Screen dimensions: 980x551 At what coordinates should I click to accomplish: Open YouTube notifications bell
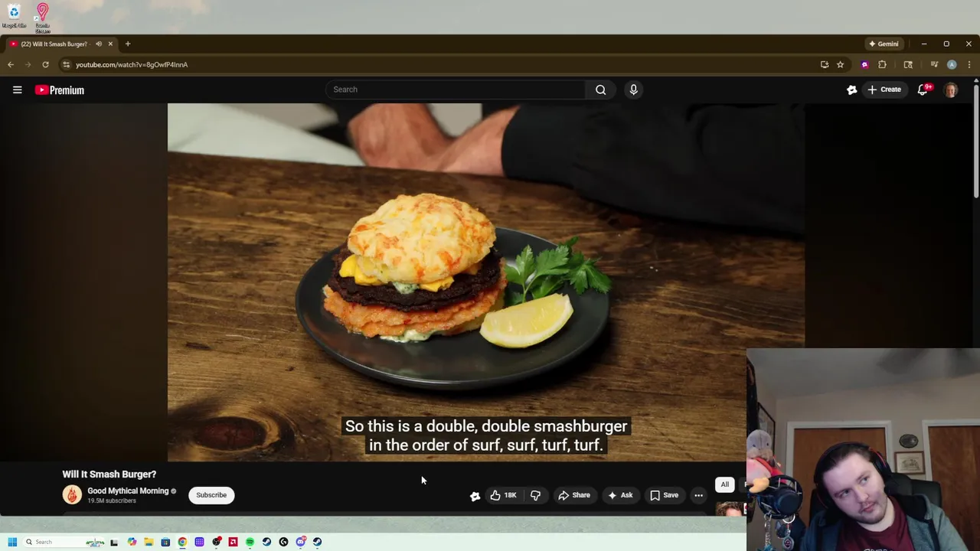pos(923,90)
